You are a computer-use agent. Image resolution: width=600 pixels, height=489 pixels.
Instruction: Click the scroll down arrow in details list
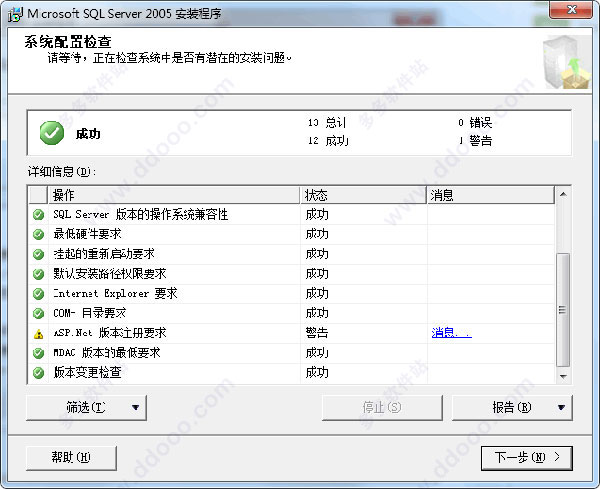pyautogui.click(x=563, y=376)
